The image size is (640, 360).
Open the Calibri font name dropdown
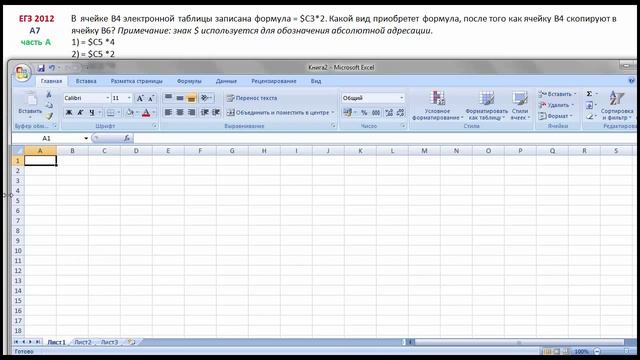coord(108,98)
